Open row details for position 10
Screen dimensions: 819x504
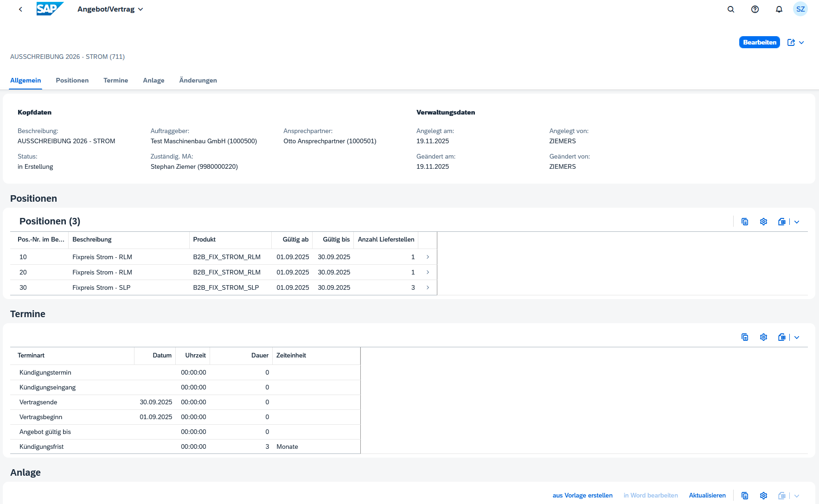(428, 257)
